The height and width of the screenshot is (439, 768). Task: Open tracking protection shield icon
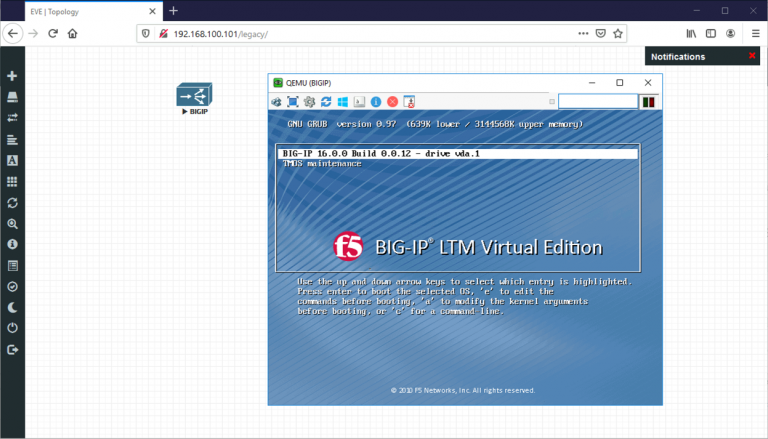click(145, 33)
